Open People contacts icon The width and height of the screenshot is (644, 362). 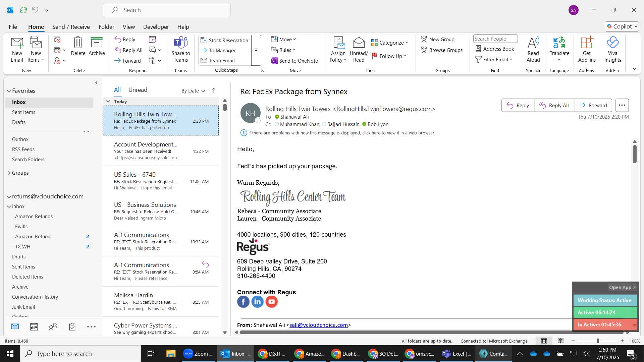point(53,327)
